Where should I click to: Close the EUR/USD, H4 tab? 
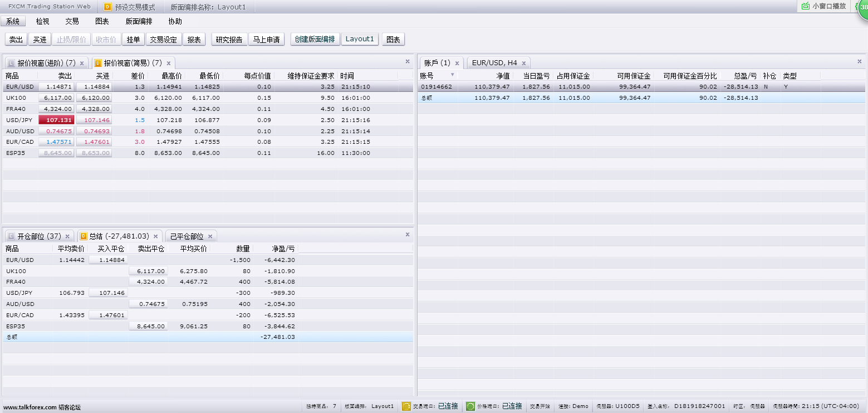(523, 63)
